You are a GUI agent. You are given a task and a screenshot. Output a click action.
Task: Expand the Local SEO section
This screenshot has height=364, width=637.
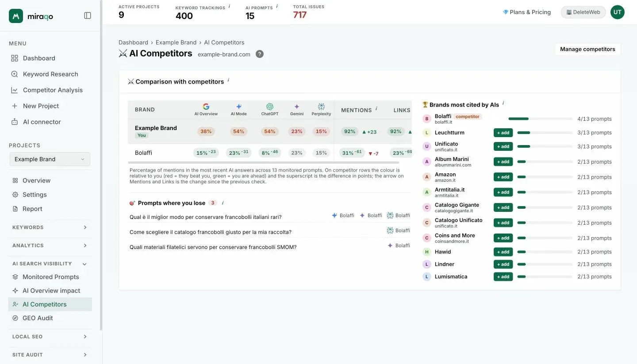coord(50,337)
